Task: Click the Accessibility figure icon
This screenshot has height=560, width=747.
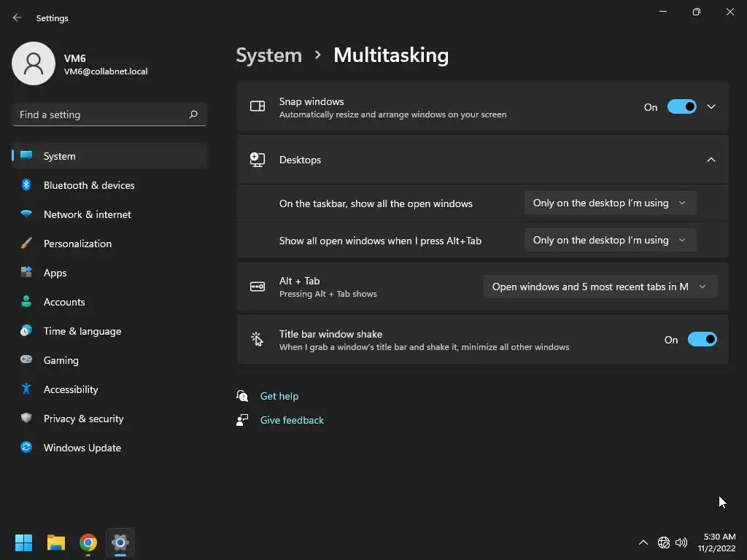Action: point(26,389)
